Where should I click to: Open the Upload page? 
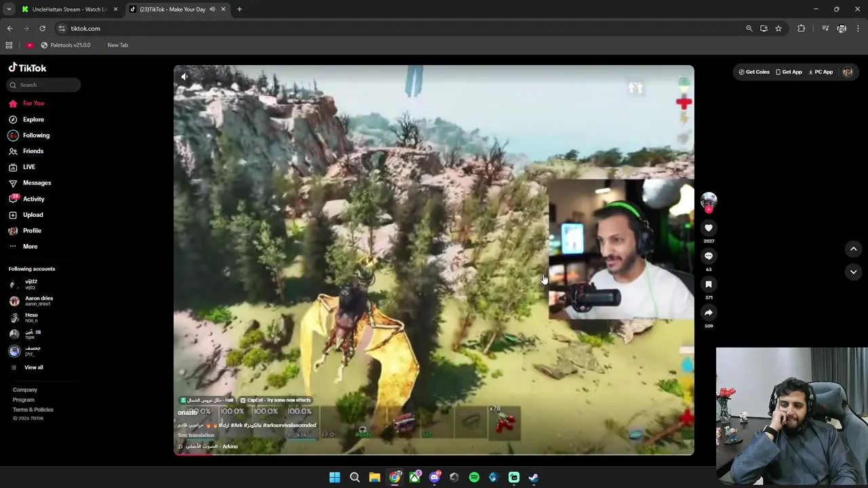[x=26, y=215]
